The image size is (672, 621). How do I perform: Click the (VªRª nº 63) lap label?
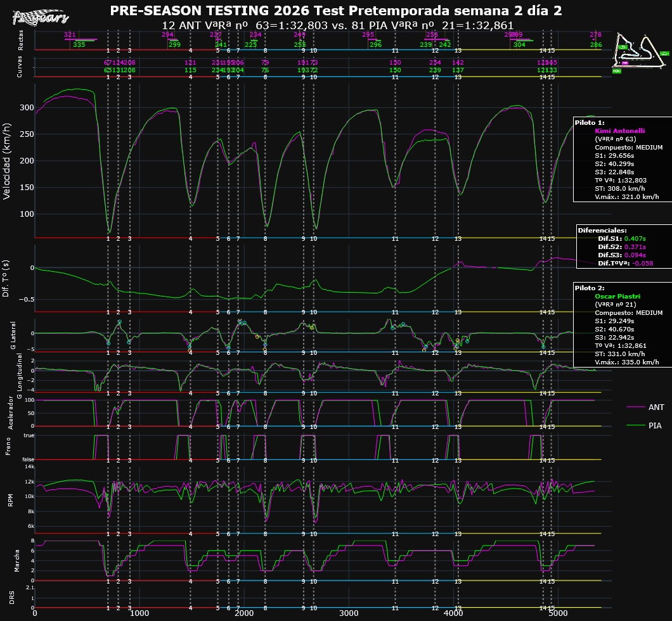[616, 139]
